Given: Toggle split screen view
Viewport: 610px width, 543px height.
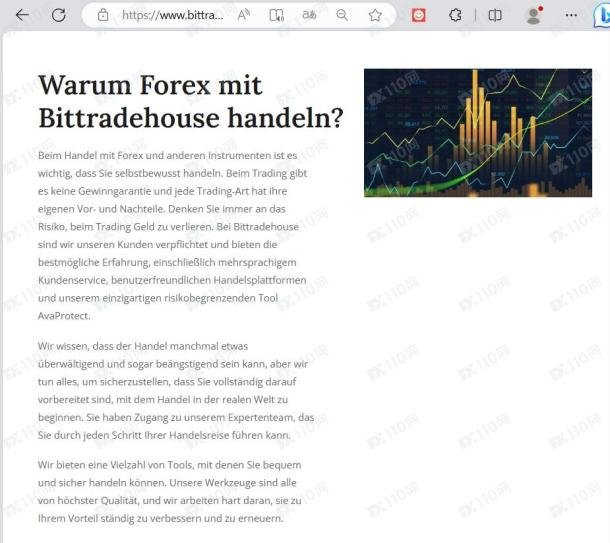Looking at the screenshot, I should (495, 15).
